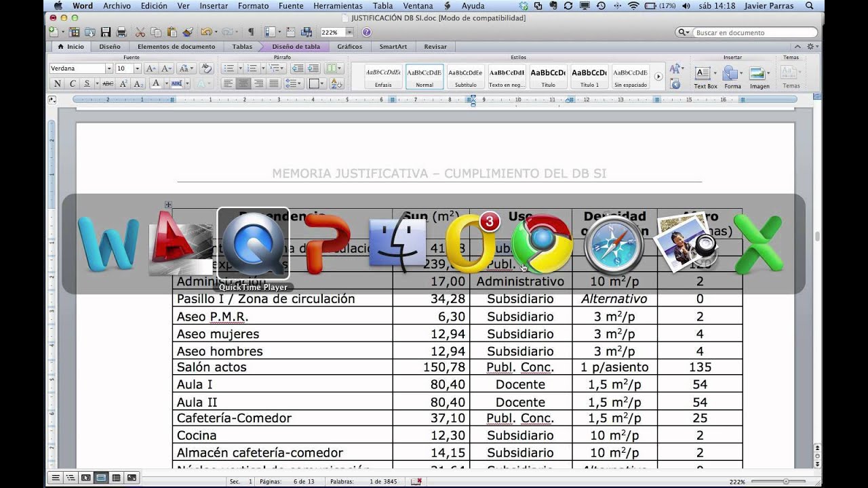Insert a picture with Imagen
The image size is (868, 488).
759,77
